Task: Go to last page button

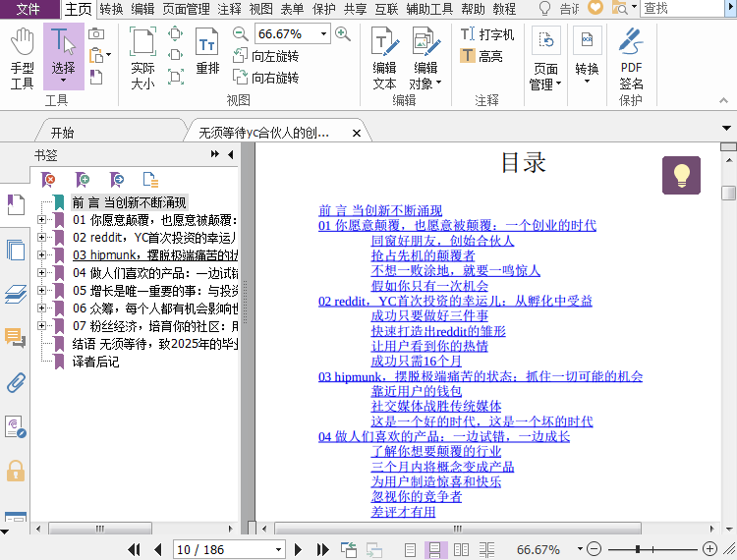Action: pos(323,549)
